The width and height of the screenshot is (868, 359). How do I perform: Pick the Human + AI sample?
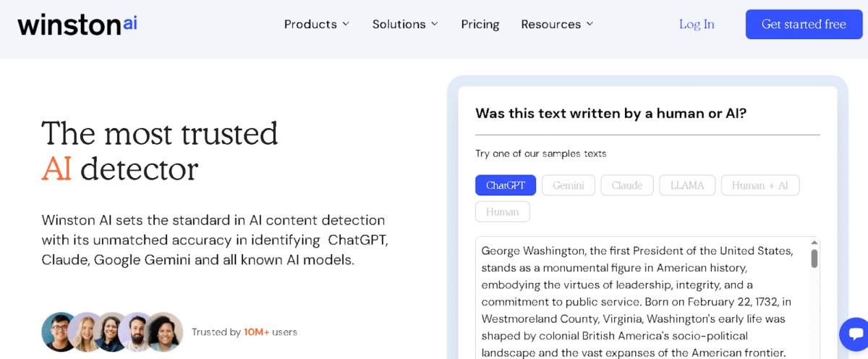(760, 185)
